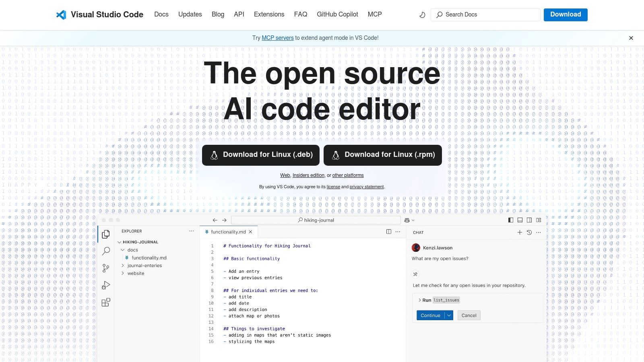Screen dimensions: 644x362
Task: Open the MCP navigation link
Action: point(375,14)
